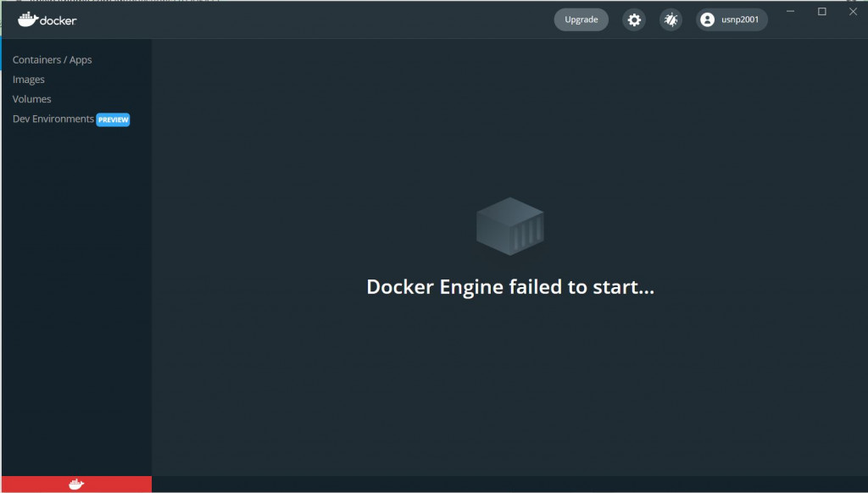The height and width of the screenshot is (493, 868).
Task: Open the Settings gear icon
Action: (x=634, y=20)
